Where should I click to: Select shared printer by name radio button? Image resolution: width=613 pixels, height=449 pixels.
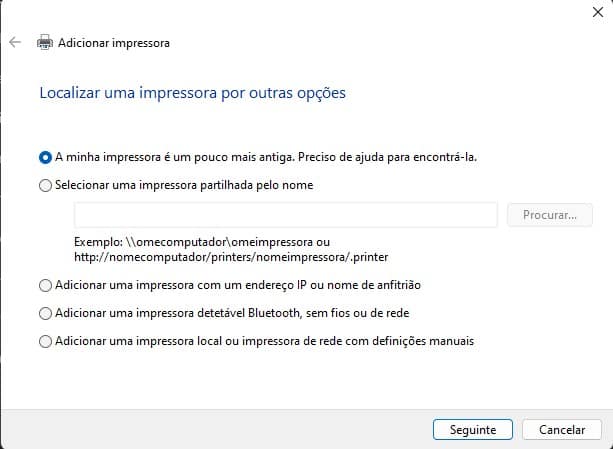point(45,185)
